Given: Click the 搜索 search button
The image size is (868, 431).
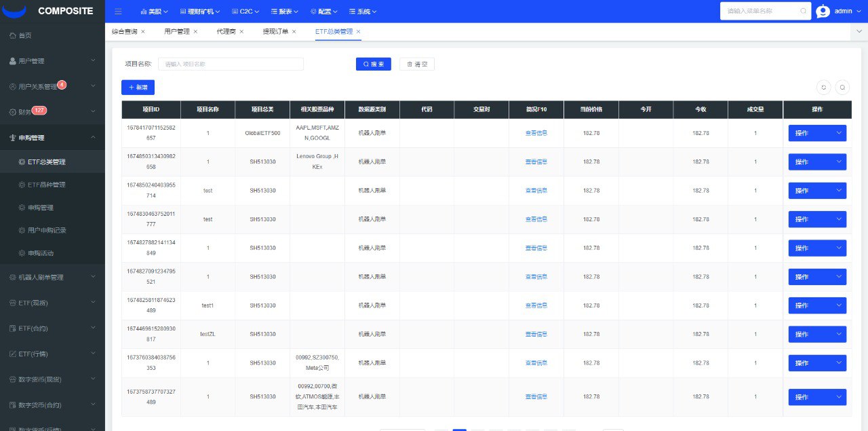Looking at the screenshot, I should tap(373, 64).
